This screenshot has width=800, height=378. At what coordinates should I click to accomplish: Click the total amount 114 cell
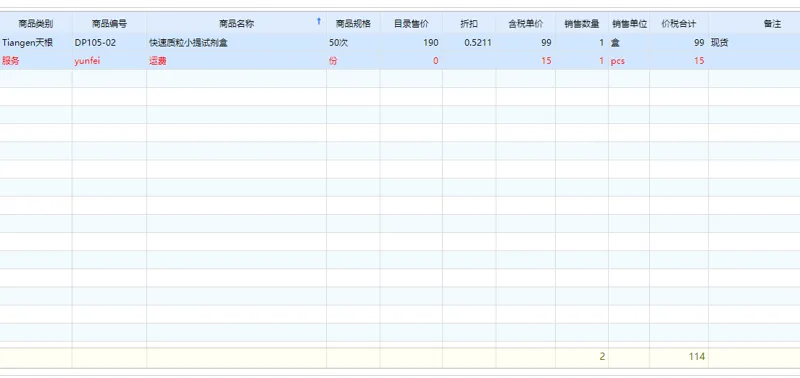[x=679, y=357]
